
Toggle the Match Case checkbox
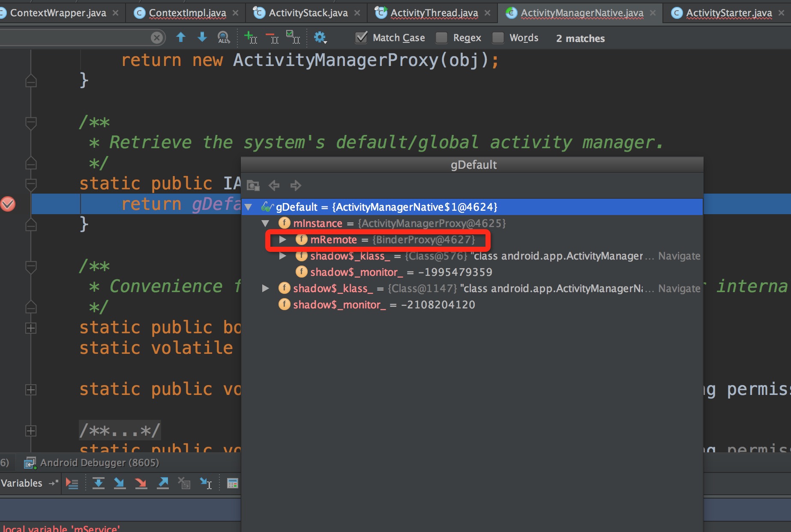(x=362, y=38)
